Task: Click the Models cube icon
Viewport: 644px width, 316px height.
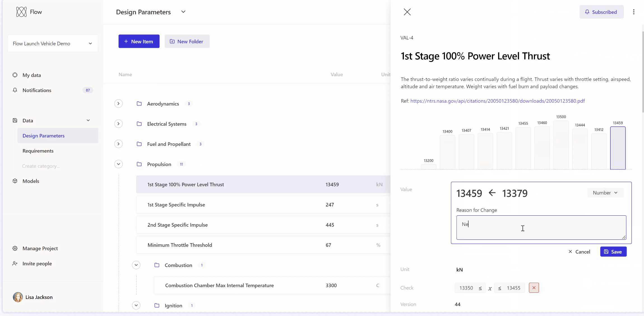Action: [x=15, y=181]
